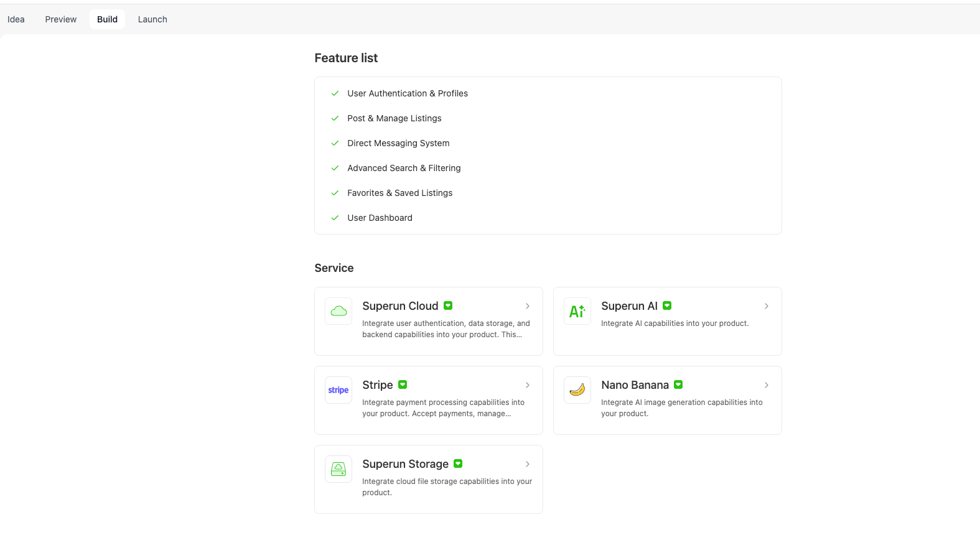Open the Nano Banana service title
980x540 pixels.
635,385
